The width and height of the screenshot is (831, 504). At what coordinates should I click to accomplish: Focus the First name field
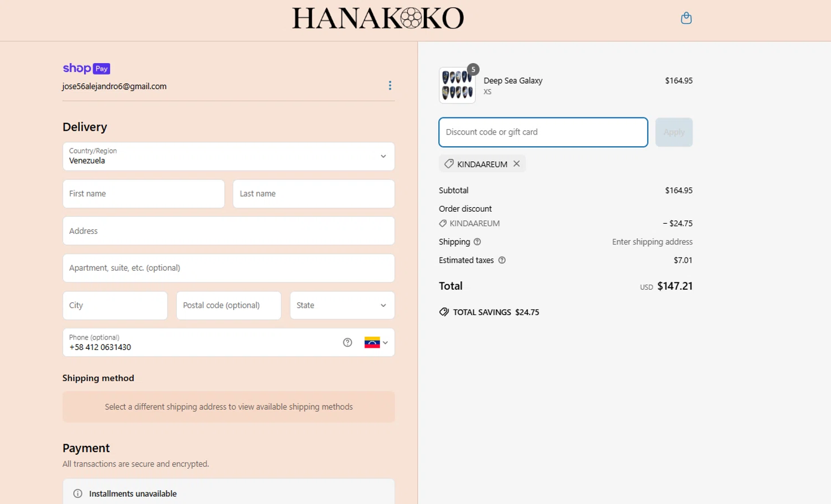click(x=143, y=194)
